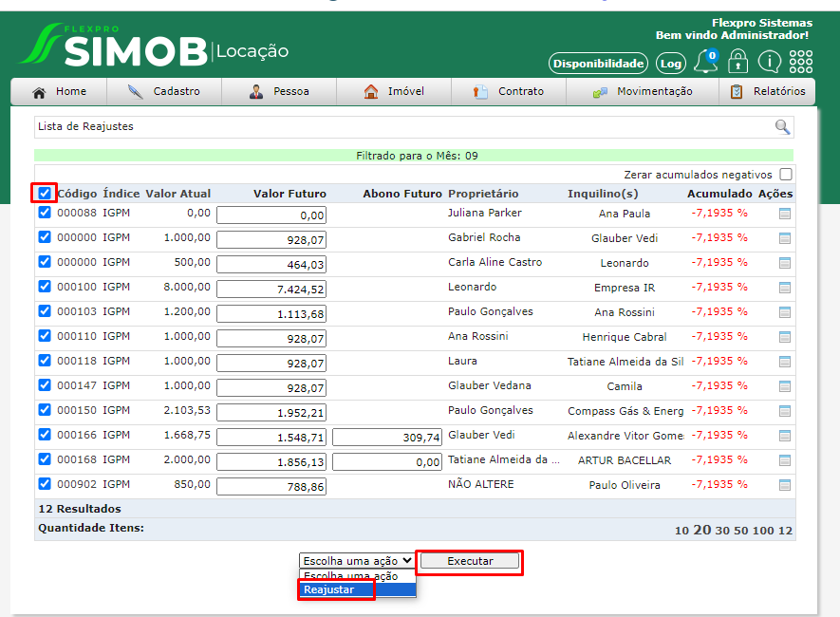Uncheck contract 000168 checkbox

(x=45, y=458)
